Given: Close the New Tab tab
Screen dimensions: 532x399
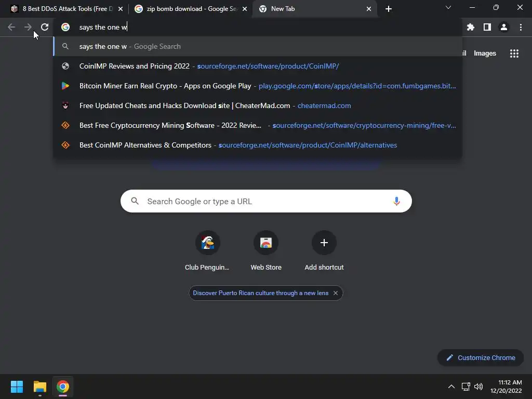Looking at the screenshot, I should tap(369, 9).
